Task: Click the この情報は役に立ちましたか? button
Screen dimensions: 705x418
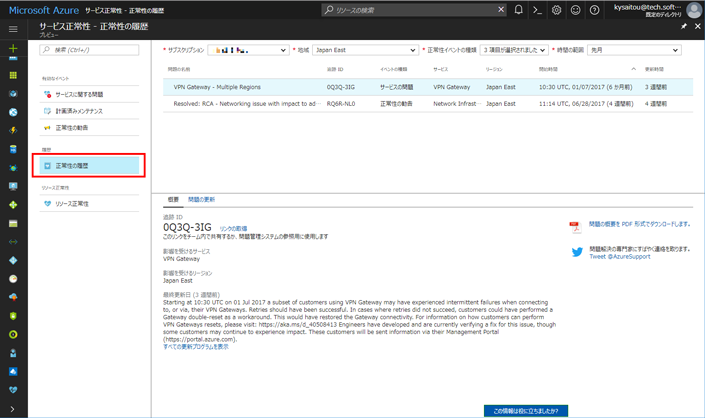Action: point(526,411)
